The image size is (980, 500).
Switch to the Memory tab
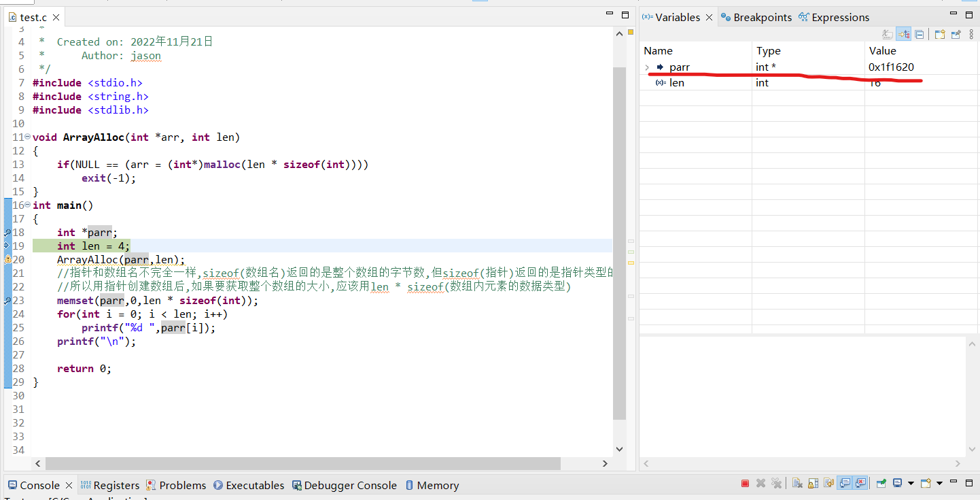[x=432, y=485]
